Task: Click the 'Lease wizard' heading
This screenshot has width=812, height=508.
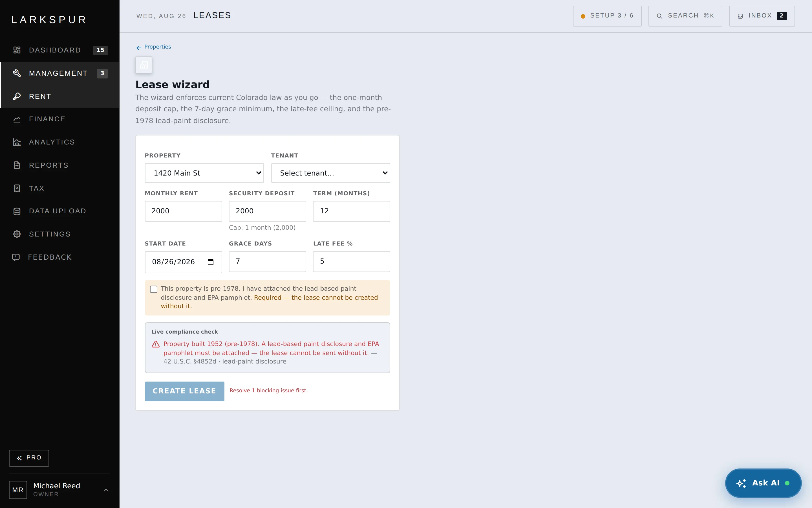Action: 173,85
